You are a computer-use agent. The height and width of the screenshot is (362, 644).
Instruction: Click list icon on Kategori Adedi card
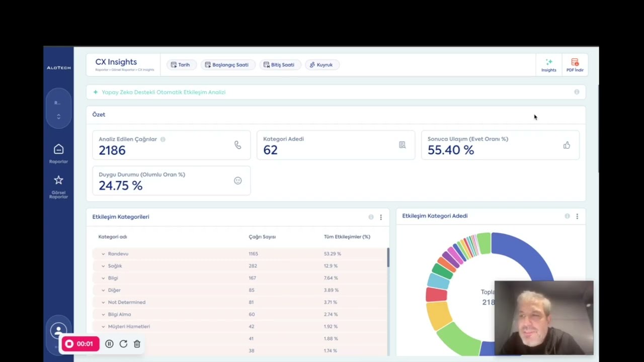tap(402, 145)
